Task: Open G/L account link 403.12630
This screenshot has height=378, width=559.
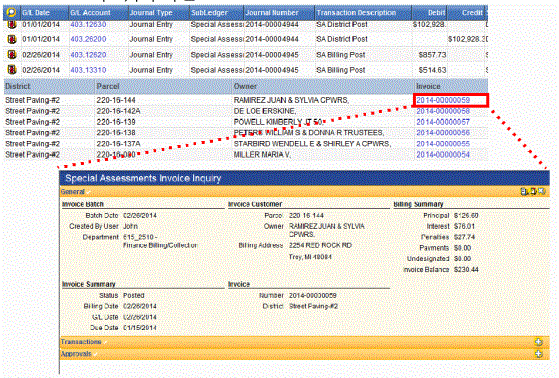Action: [x=88, y=24]
